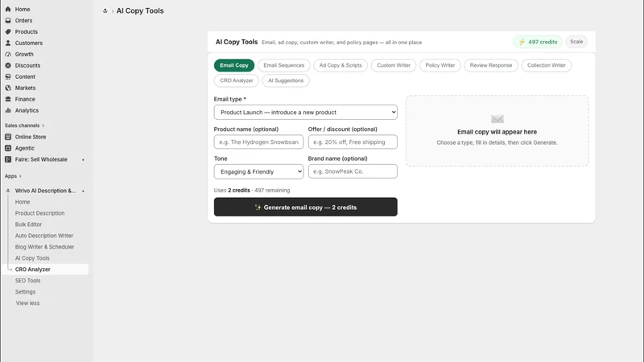644x362 pixels.
Task: Switch to the Email Sequences tab
Action: pyautogui.click(x=284, y=65)
